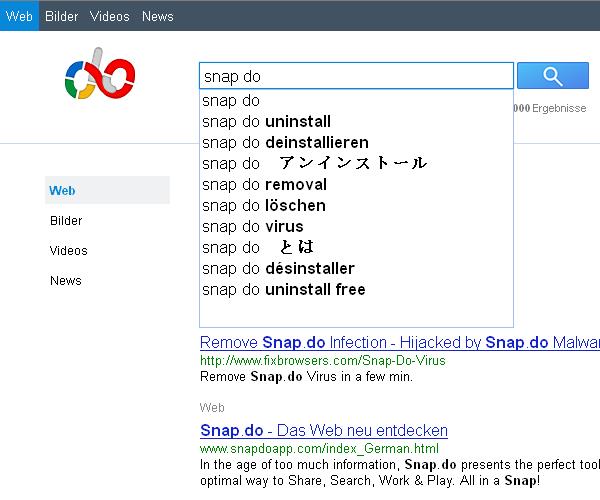The width and height of the screenshot is (600, 500).
Task: Select Bilder in the left sidebar
Action: 66,220
